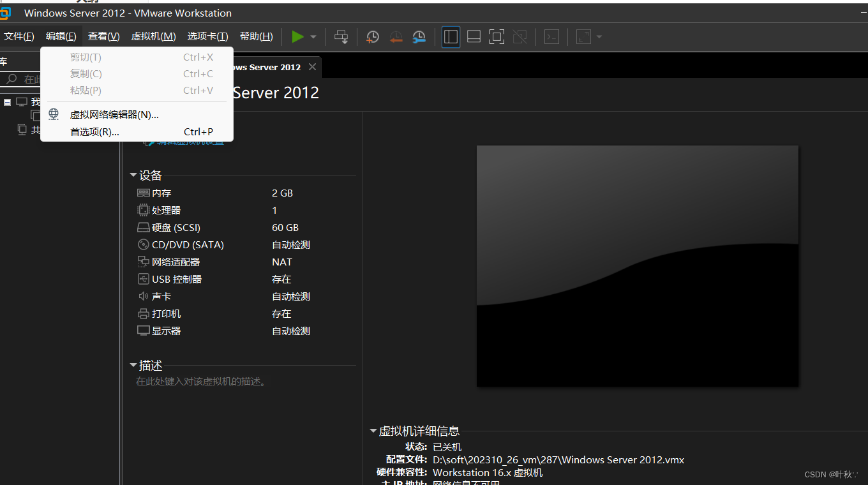Close the 编辑(E) menu
The height and width of the screenshot is (485, 868).
(61, 36)
